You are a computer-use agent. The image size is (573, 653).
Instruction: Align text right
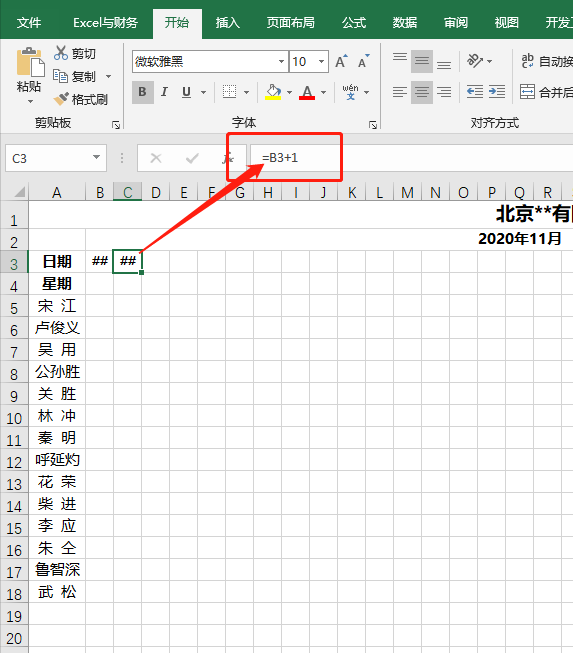tap(444, 92)
